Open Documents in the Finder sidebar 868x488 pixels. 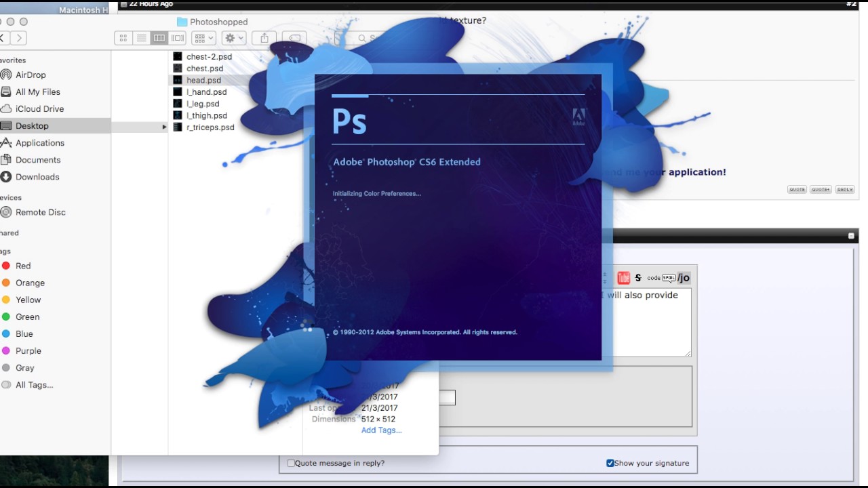coord(38,160)
